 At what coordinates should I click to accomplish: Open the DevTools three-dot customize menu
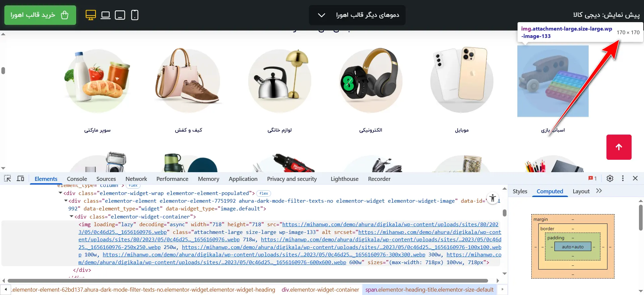coord(623,179)
